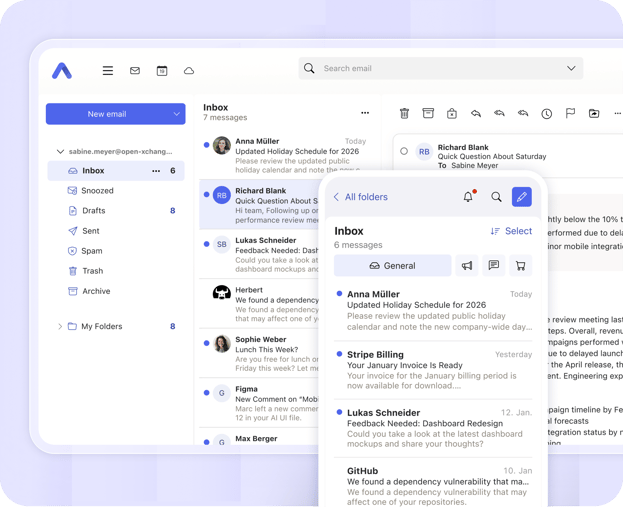
Task: Click the search magnifier in search bar
Action: tap(309, 68)
